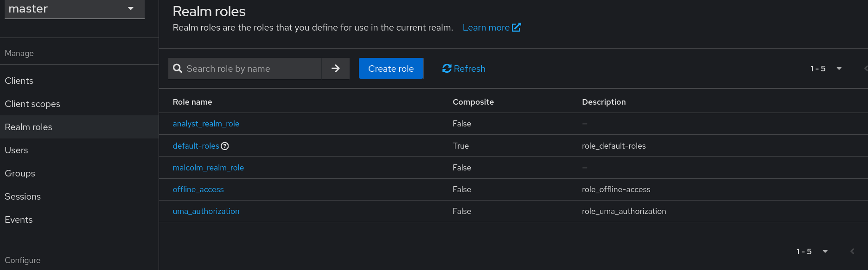Open the analyst_realm_role link
Viewport: 868px width, 270px height.
206,124
